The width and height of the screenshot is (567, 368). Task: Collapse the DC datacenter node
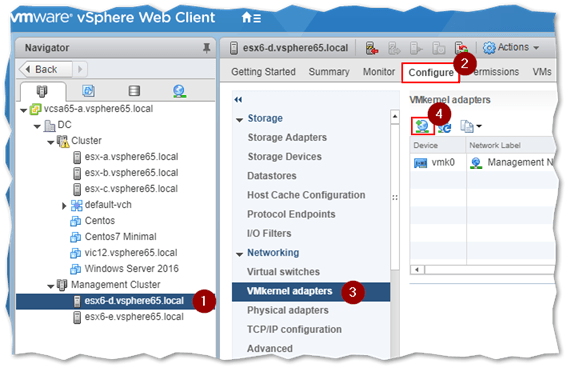click(x=37, y=126)
